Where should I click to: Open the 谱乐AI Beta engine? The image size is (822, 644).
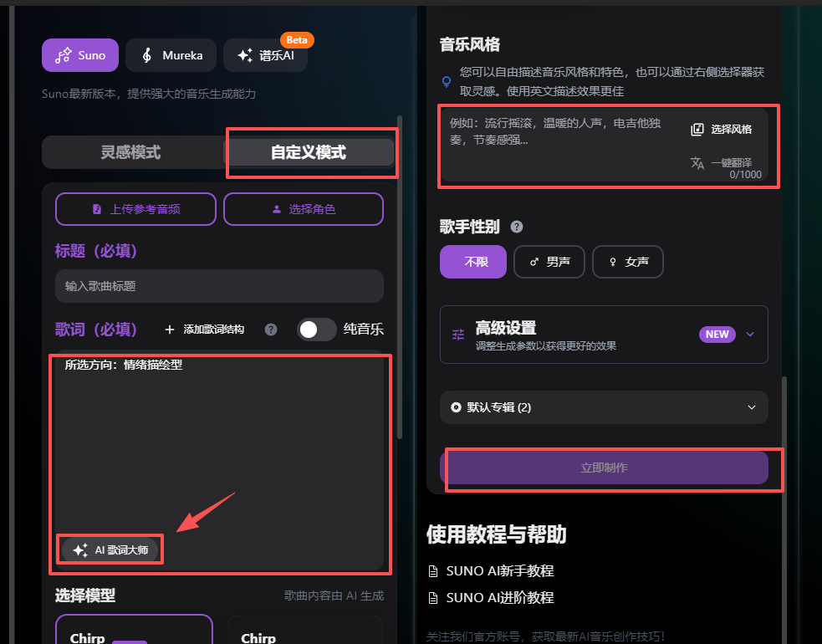click(x=265, y=55)
